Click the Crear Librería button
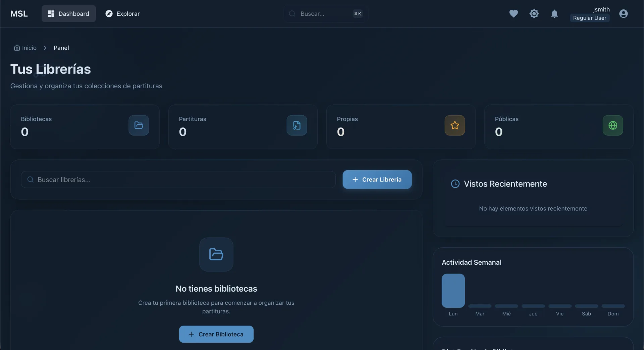 (377, 180)
